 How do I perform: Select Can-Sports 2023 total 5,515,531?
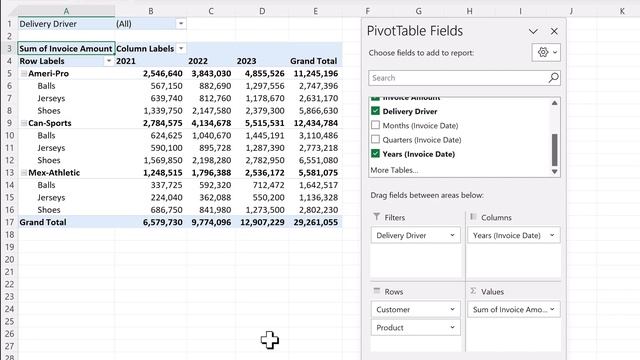tap(262, 123)
